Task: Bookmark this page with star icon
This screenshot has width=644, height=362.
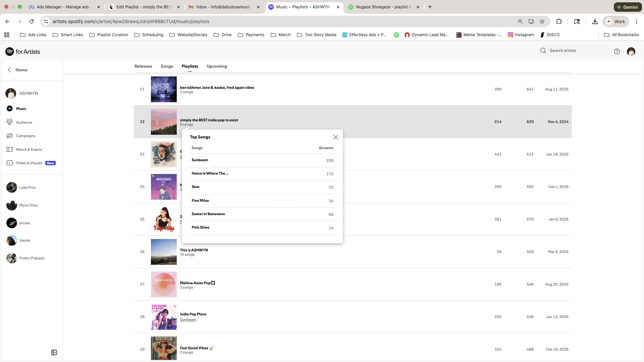Action: pos(542,21)
